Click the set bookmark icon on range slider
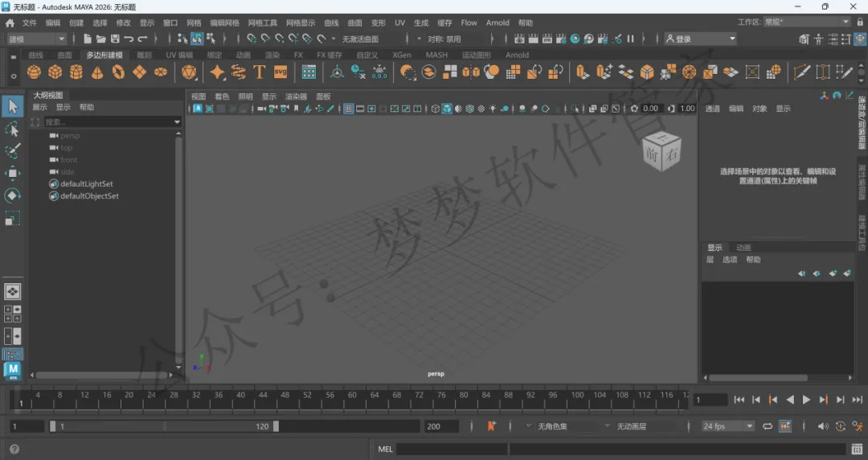 (491, 426)
